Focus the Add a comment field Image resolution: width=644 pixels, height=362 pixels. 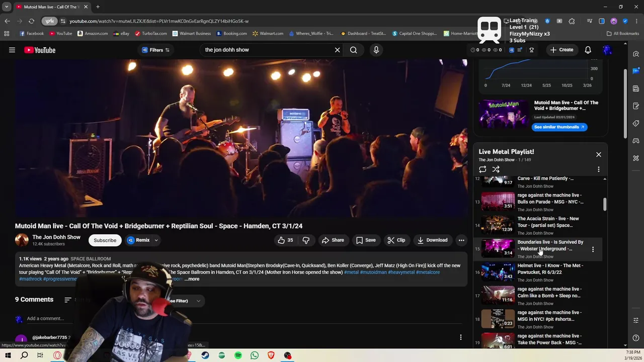[45, 318]
